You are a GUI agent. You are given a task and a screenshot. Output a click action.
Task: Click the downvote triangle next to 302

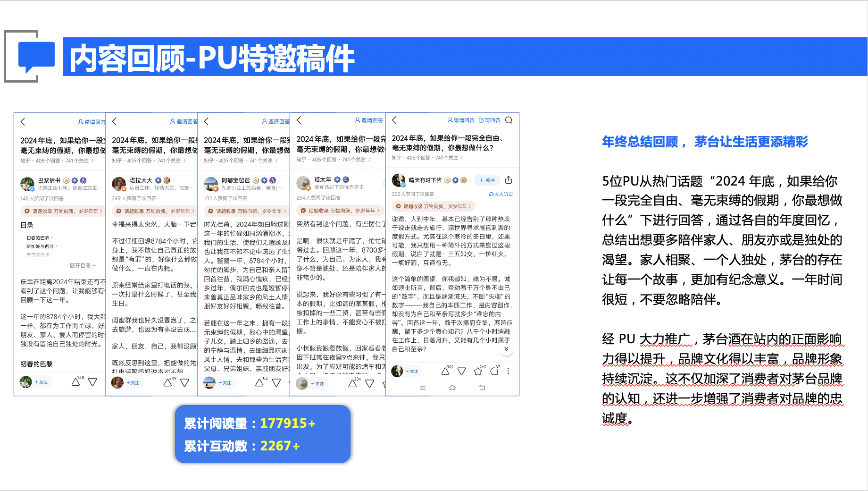(x=462, y=372)
